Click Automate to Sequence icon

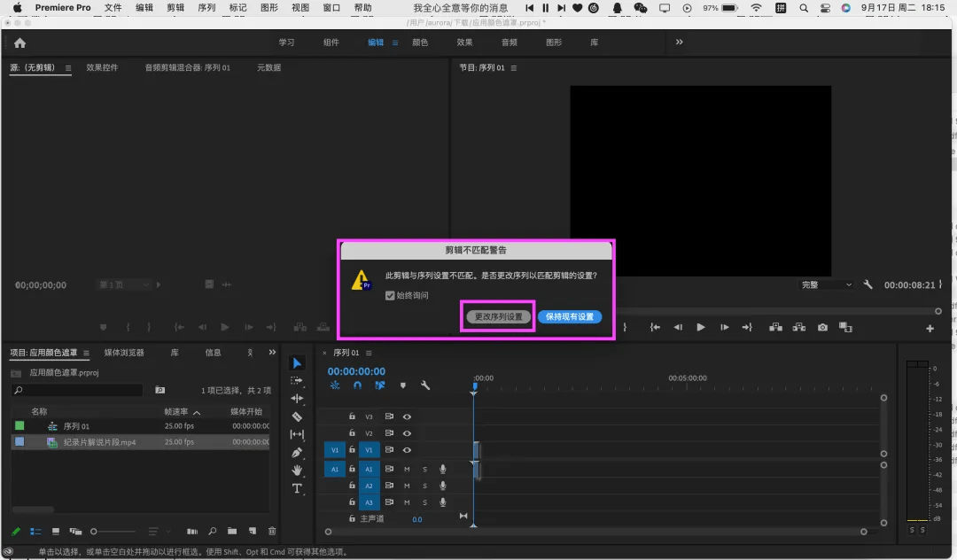(191, 532)
